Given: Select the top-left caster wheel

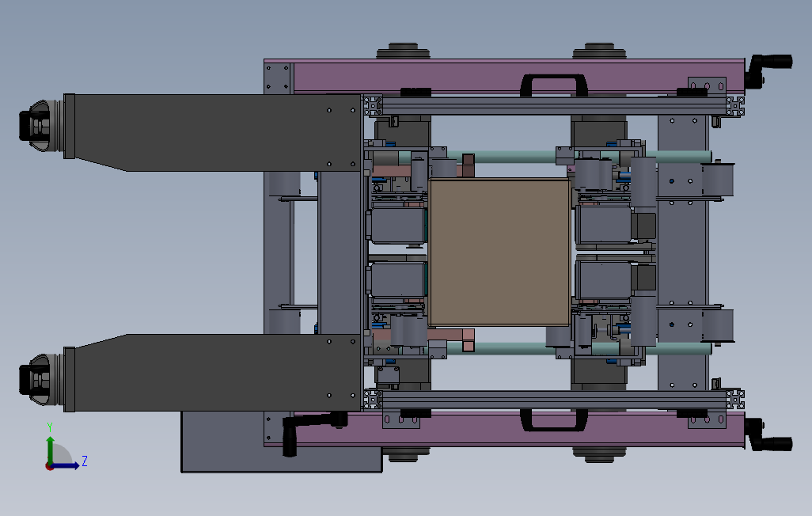Looking at the screenshot, I should [x=404, y=51].
